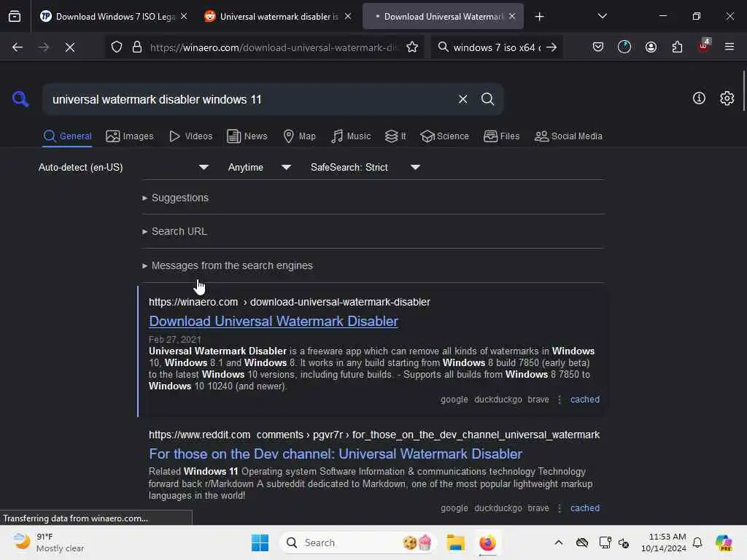747x560 pixels.
Task: Open Download Universal Watermark Disabler link
Action: 274,322
